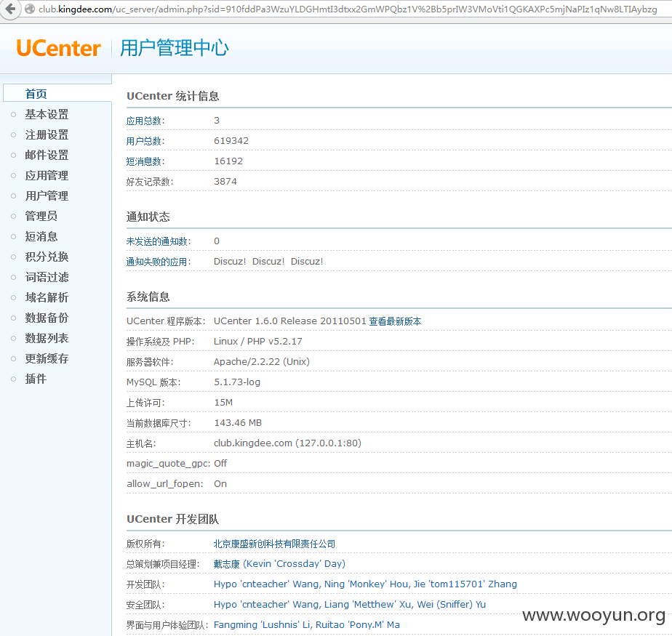This screenshot has width=672, height=636.
Task: Click the 系统信息 section heading
Action: [148, 297]
